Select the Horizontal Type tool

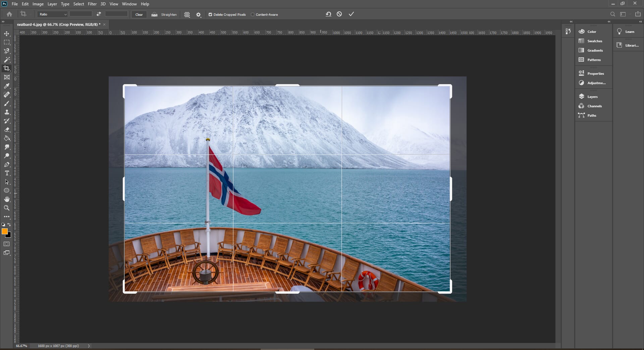point(7,173)
